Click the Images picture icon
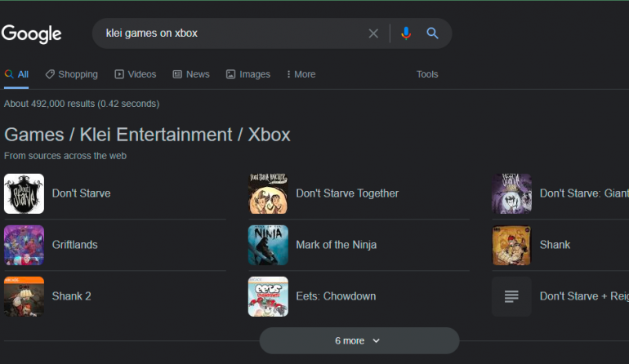The image size is (629, 364). 230,74
